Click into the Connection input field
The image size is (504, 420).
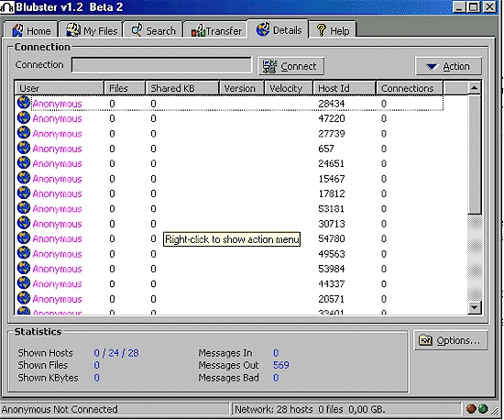tap(161, 65)
